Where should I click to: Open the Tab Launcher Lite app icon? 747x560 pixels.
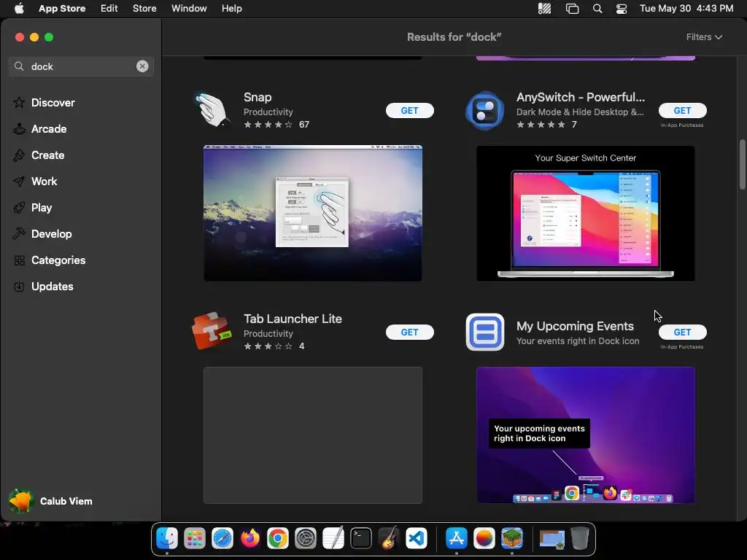point(212,332)
